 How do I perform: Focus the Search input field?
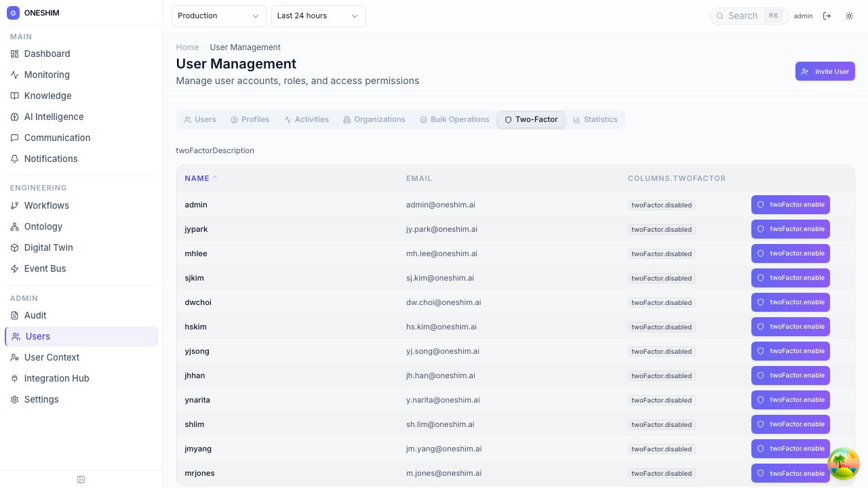pyautogui.click(x=745, y=16)
